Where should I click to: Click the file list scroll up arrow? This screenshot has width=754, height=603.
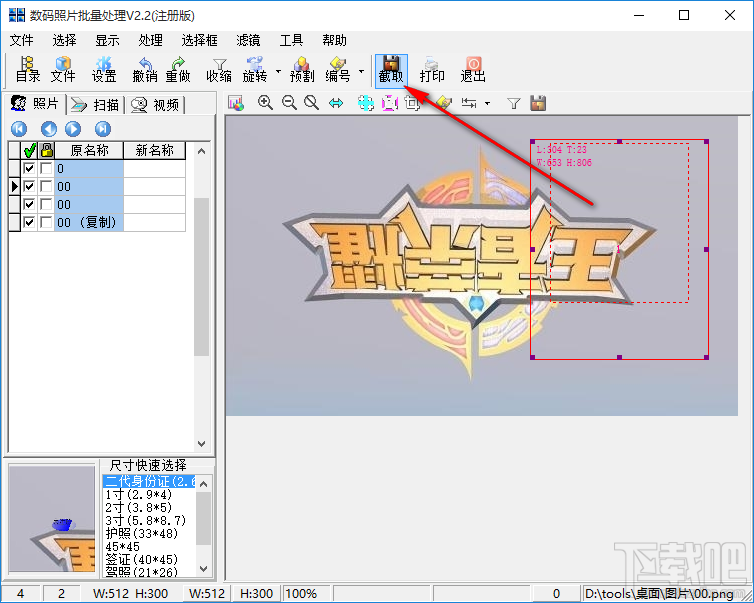click(x=201, y=151)
